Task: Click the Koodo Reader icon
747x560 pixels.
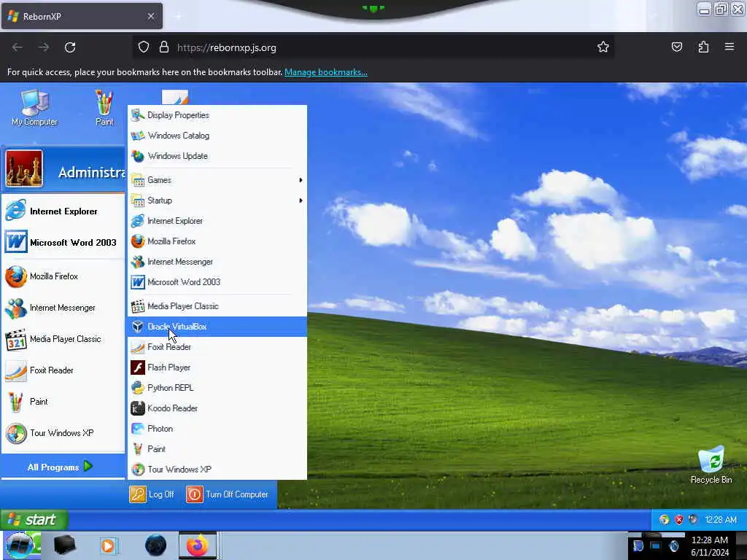Action: coord(138,408)
